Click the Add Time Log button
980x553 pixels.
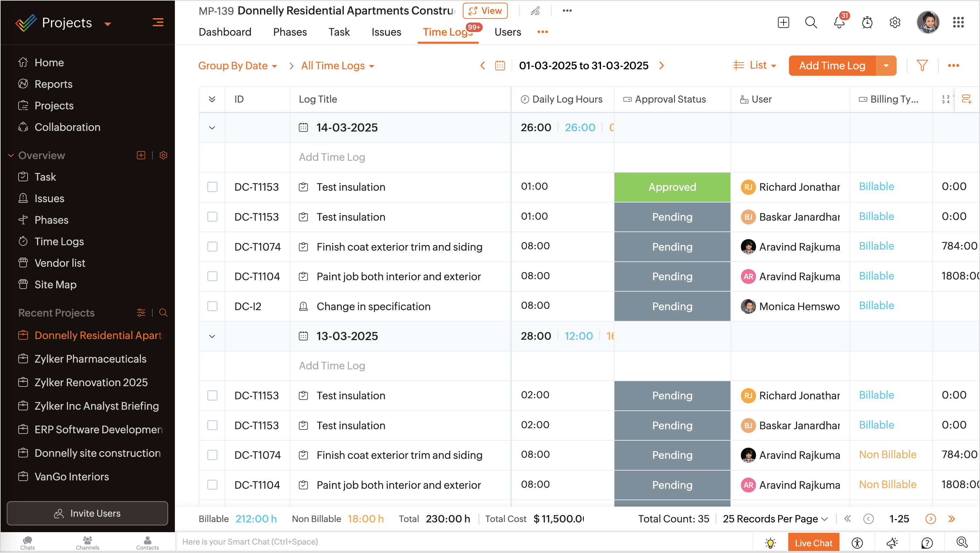pyautogui.click(x=832, y=66)
